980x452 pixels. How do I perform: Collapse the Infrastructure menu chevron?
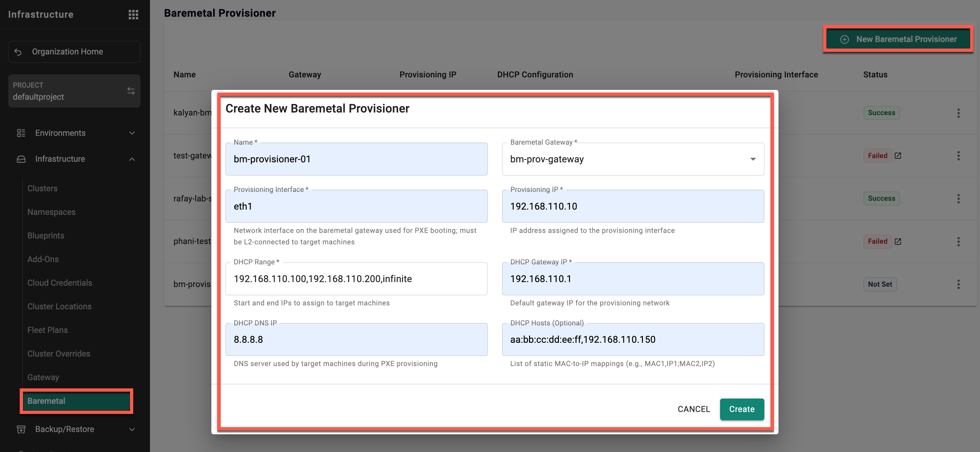click(x=132, y=159)
